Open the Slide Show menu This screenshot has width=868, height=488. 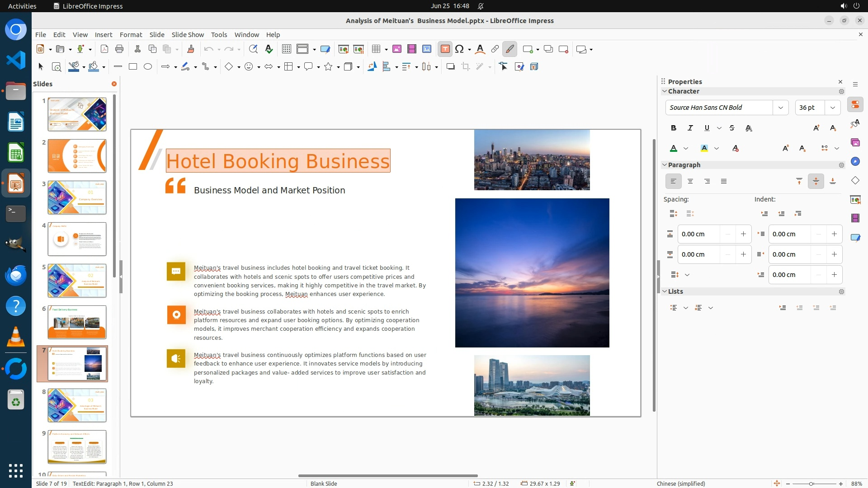click(188, 35)
